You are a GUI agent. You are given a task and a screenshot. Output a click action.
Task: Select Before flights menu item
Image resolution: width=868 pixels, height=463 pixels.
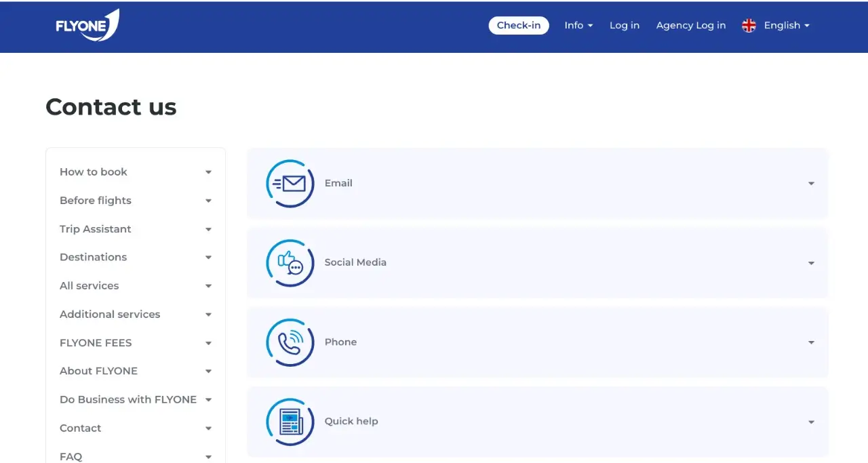coord(96,201)
